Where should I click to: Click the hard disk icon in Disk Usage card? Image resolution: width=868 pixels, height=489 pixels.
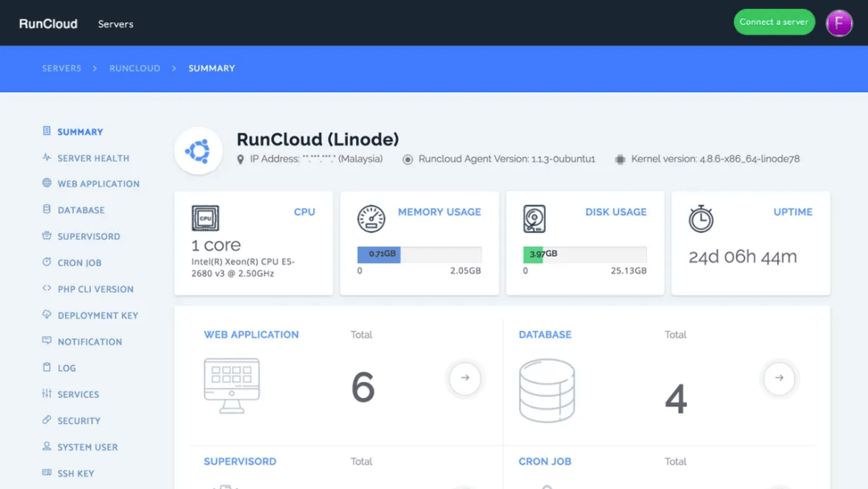pyautogui.click(x=534, y=219)
